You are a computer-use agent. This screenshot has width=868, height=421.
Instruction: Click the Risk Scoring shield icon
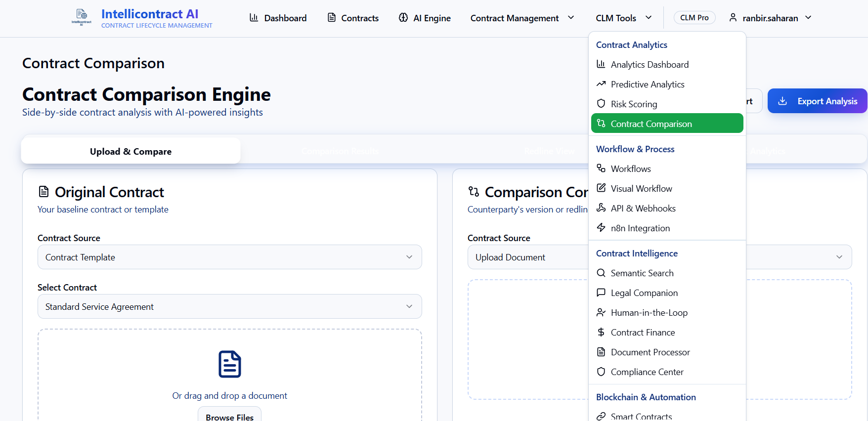tap(601, 104)
